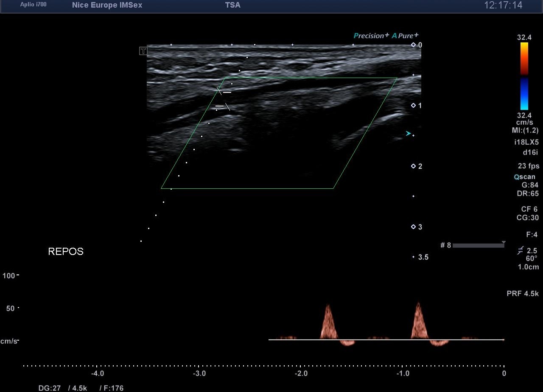Viewport: 543px width, 392px height.
Task: Click the wall filter icon beside 2.5
Action: pyautogui.click(x=521, y=251)
